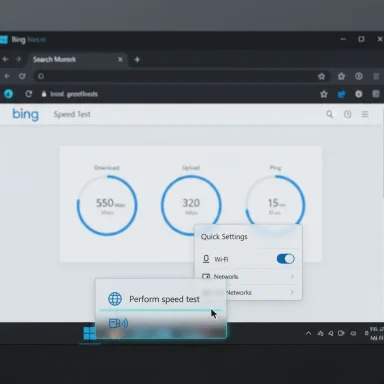Open the hamburger menu in the Bing page header
The width and height of the screenshot is (384, 384).
tap(365, 114)
